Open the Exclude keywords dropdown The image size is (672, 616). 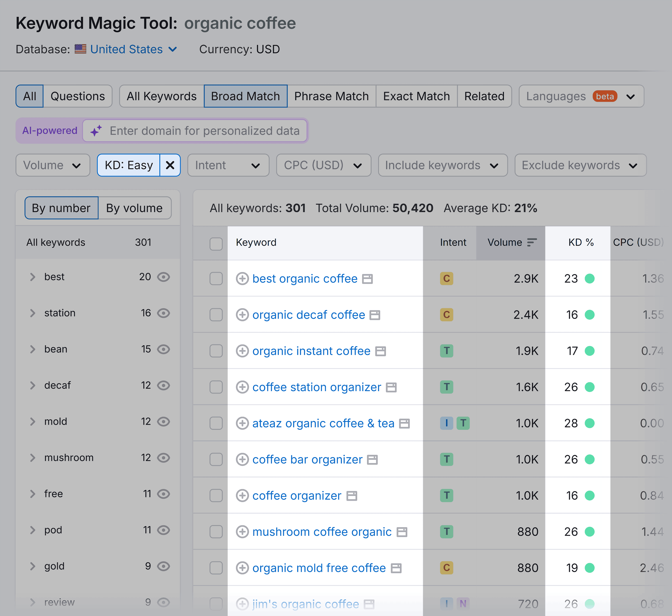pyautogui.click(x=580, y=165)
